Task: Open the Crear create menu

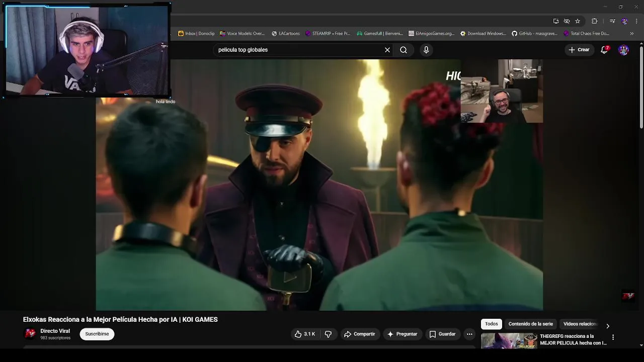Action: tap(579, 50)
